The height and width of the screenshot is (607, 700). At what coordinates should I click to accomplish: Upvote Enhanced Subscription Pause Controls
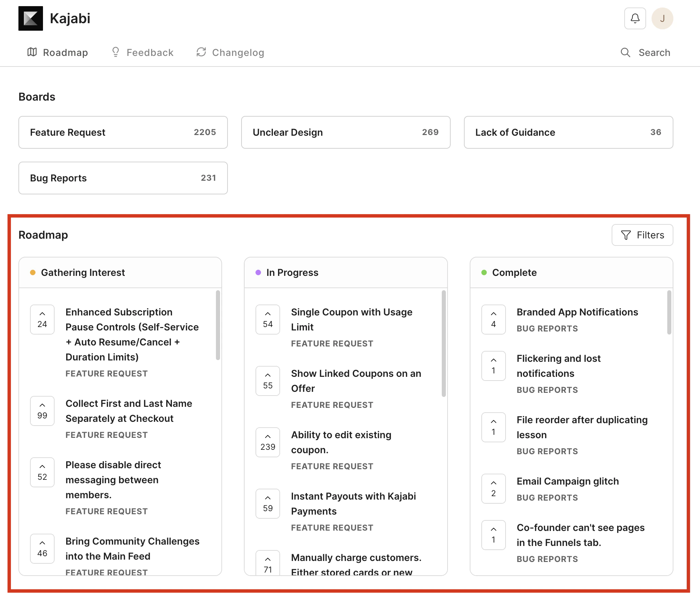(x=42, y=320)
